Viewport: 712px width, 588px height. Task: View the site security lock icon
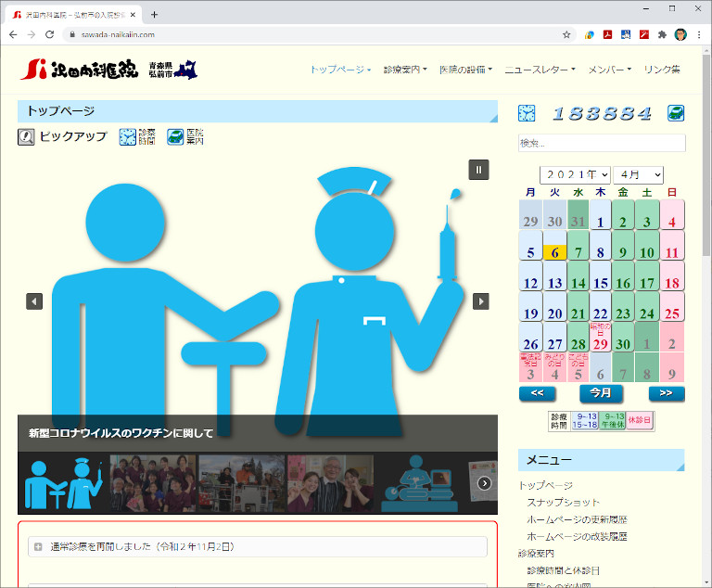coord(72,34)
